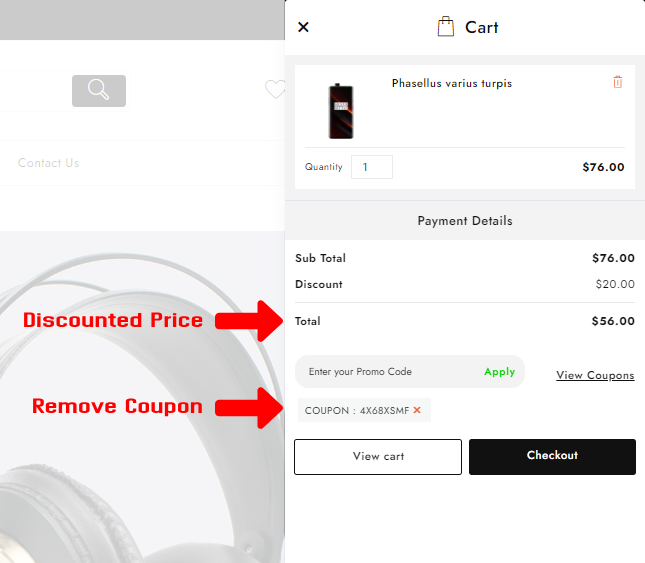Delete Phasellus varius turpis with trash icon

point(617,83)
